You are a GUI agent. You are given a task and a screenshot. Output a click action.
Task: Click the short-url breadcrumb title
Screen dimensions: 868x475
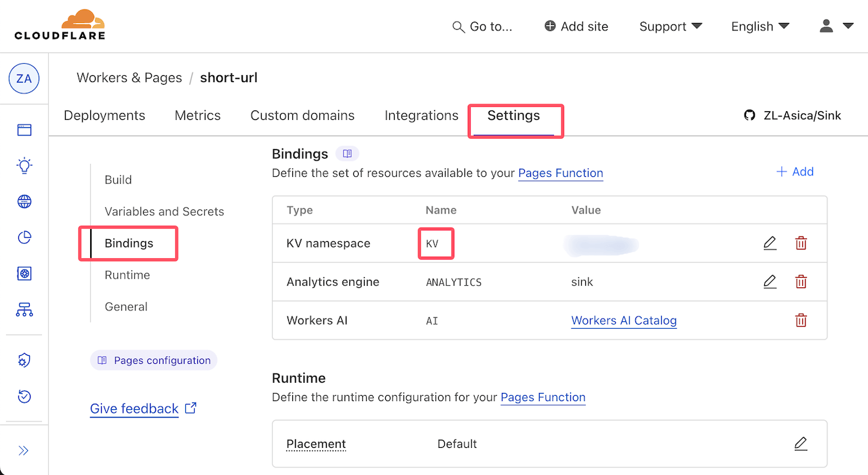(229, 78)
